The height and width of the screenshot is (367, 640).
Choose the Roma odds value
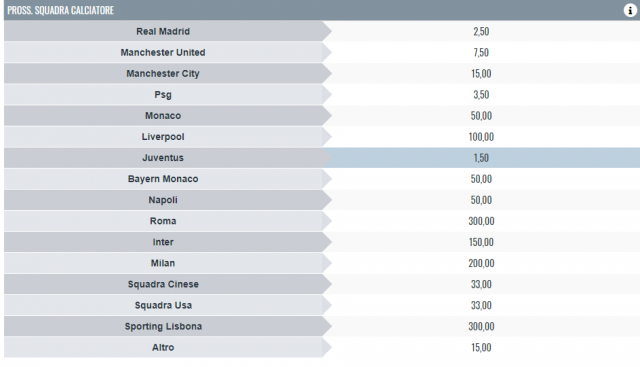point(481,221)
